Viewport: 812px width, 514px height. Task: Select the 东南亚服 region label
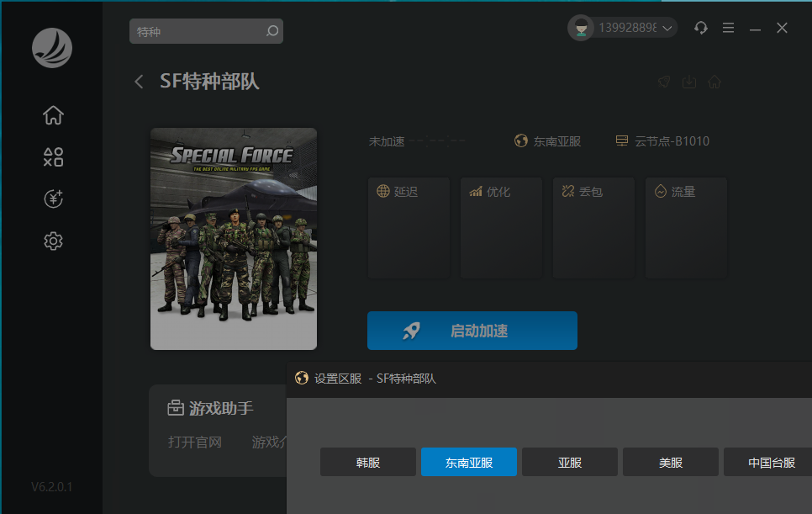557,141
